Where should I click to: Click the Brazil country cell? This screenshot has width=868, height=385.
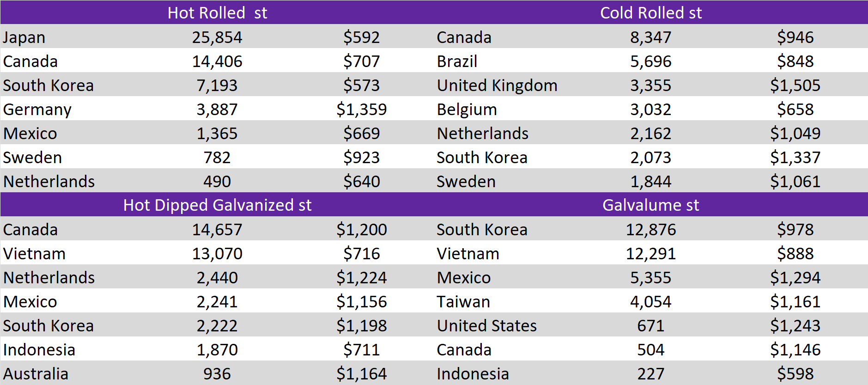457,61
